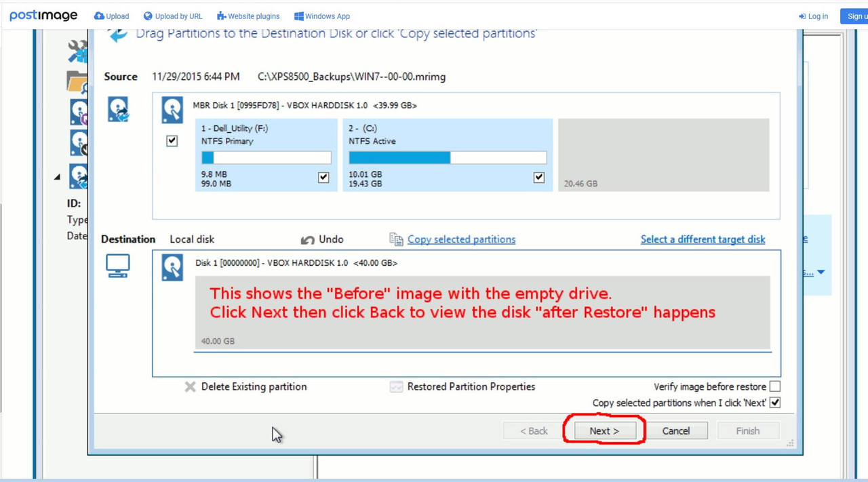868x482 pixels.
Task: Click the Sign up button
Action: point(855,16)
